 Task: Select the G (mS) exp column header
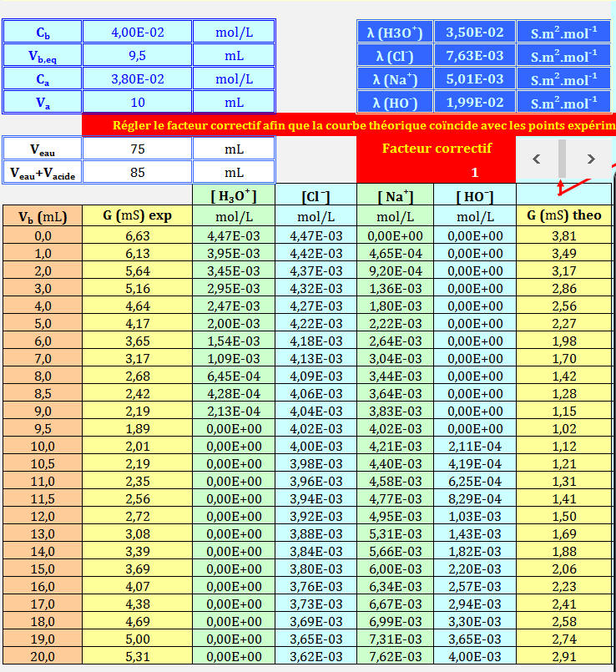click(137, 215)
